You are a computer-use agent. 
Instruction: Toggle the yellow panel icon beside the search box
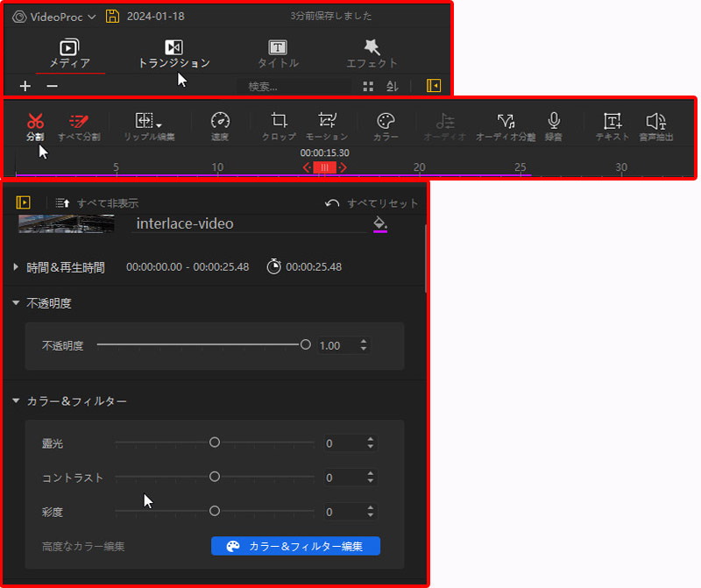tap(433, 86)
